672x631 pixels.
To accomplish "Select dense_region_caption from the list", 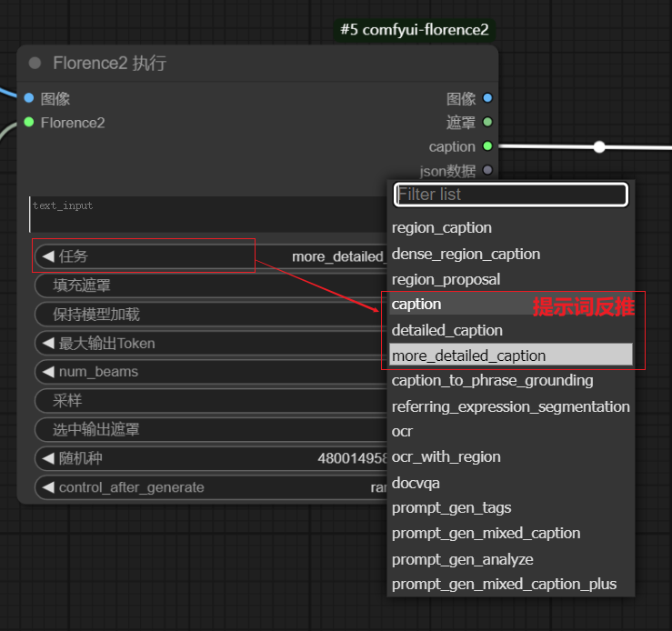I will click(x=510, y=254).
